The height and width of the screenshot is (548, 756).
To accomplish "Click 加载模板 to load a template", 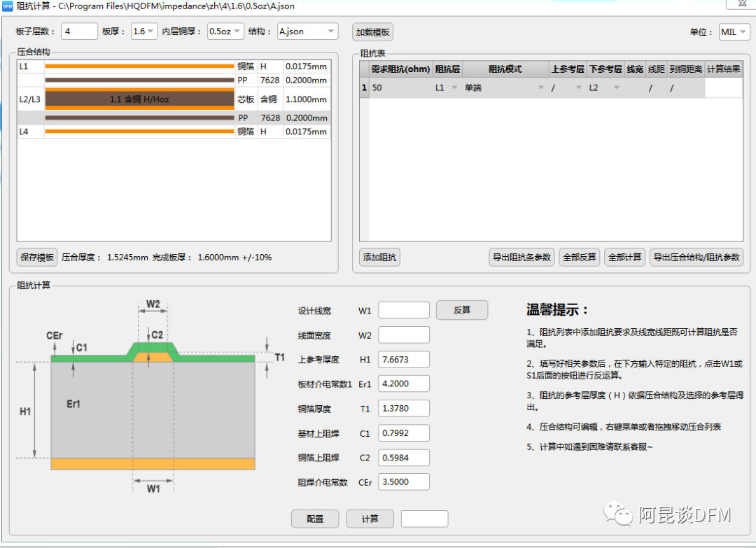I will [x=373, y=32].
